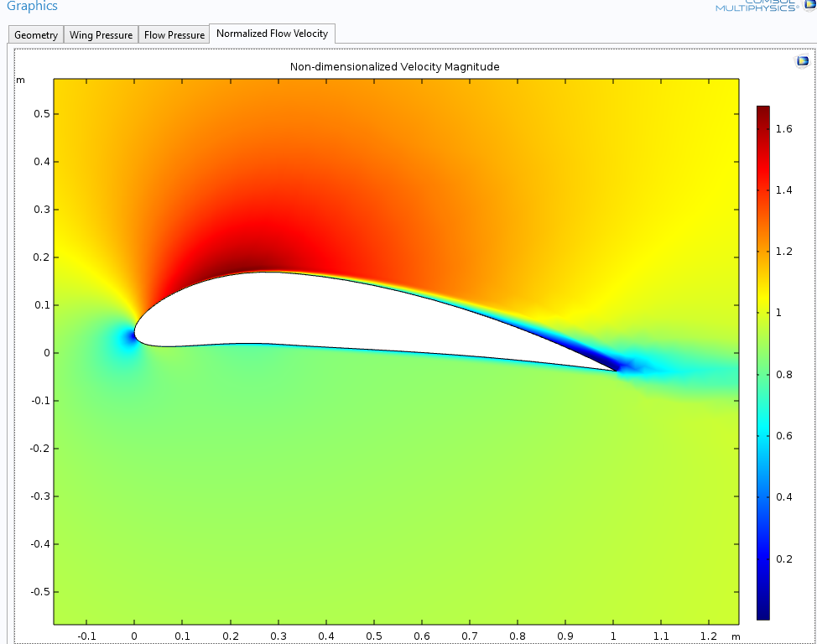This screenshot has height=644, width=817.
Task: Click the 0.5 tick label on the horizontal axis
Action: pos(373,636)
